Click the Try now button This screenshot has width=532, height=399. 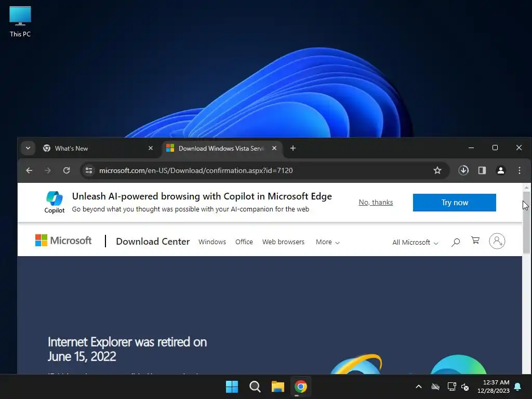(454, 203)
